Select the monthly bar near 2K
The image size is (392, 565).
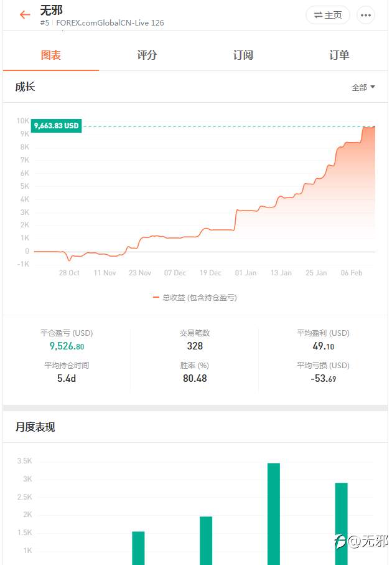point(206,541)
